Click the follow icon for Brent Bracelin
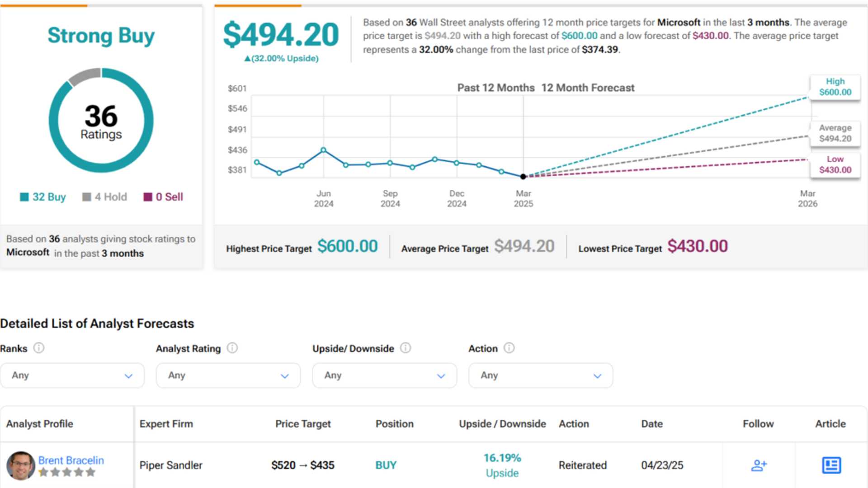The width and height of the screenshot is (868, 488). [759, 465]
